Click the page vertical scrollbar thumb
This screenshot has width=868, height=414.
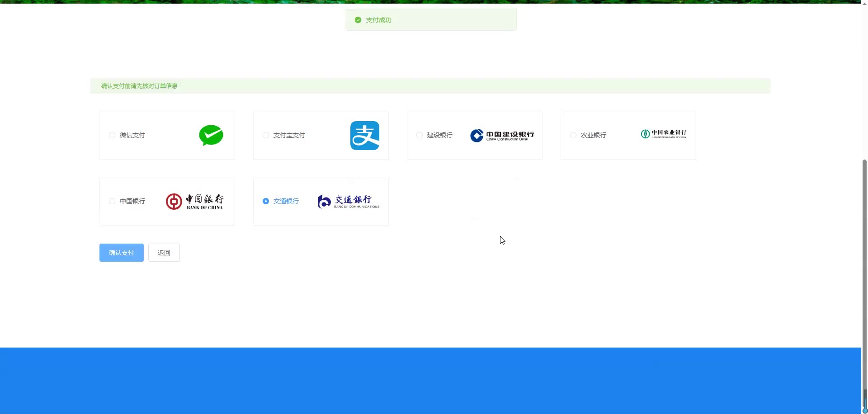click(x=865, y=285)
